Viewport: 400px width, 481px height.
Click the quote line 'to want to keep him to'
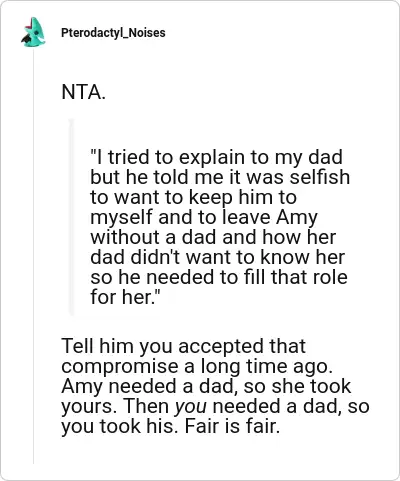193,197
